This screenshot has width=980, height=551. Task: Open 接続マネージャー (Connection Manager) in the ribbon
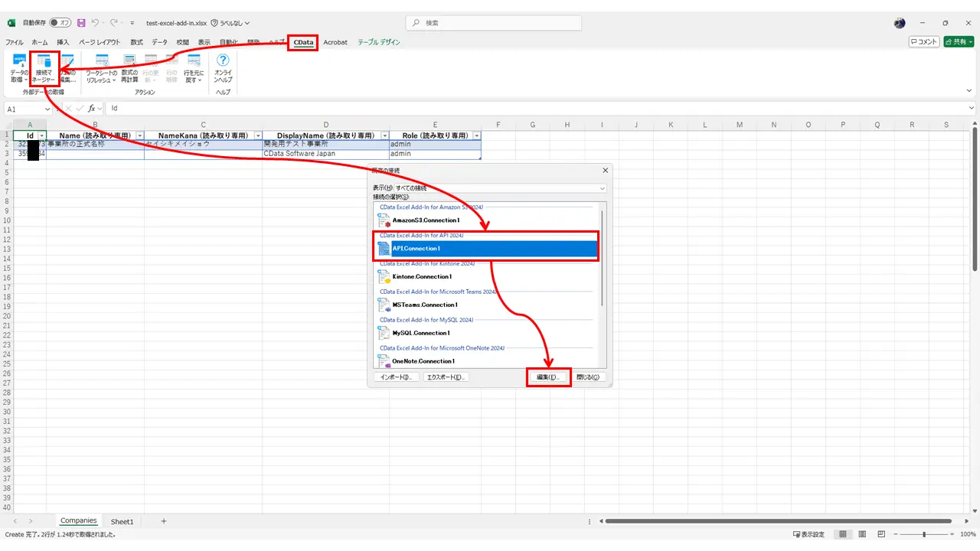pos(44,69)
